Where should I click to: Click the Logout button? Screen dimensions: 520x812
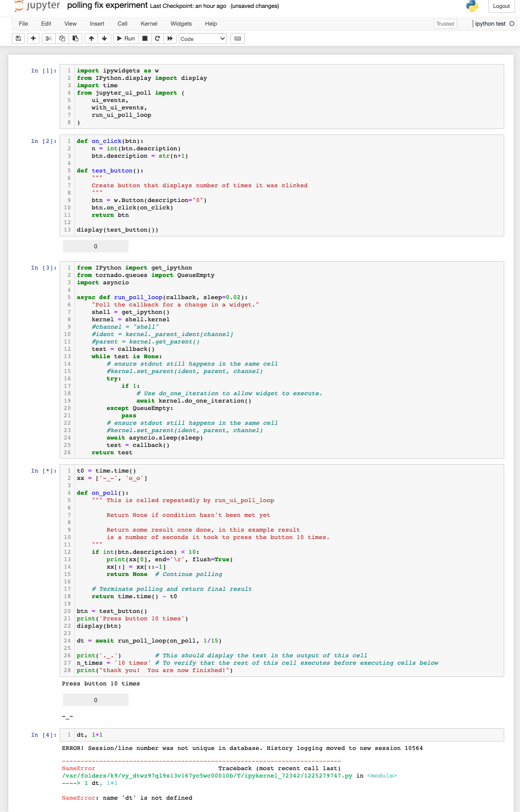click(x=501, y=6)
